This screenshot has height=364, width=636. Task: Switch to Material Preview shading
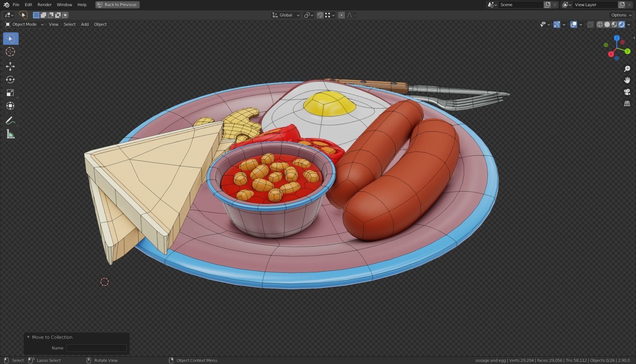coord(614,24)
